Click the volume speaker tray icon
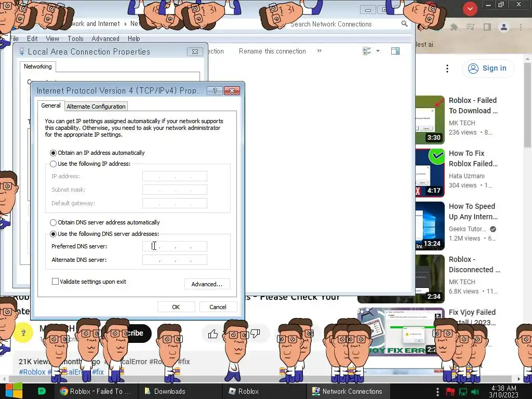Screen dimensions: 532x399 [x=475, y=392]
